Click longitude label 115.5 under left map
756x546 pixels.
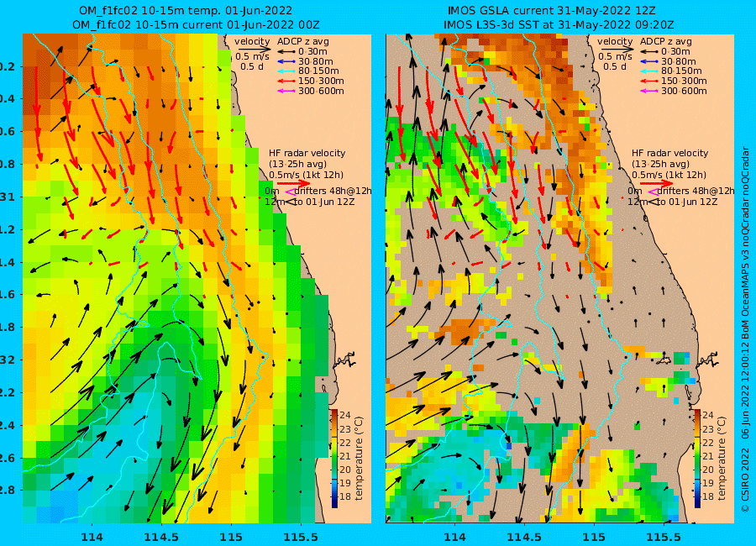301,537
